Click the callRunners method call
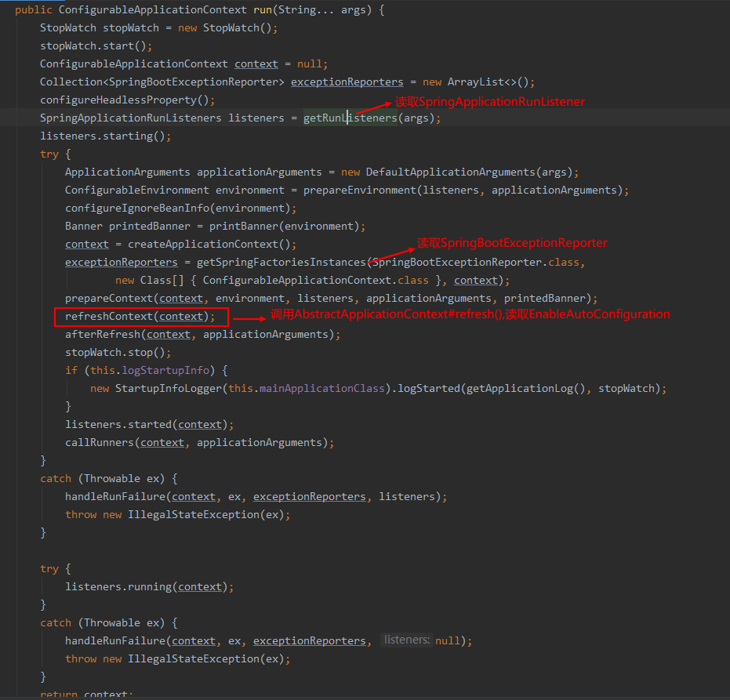 click(x=99, y=443)
